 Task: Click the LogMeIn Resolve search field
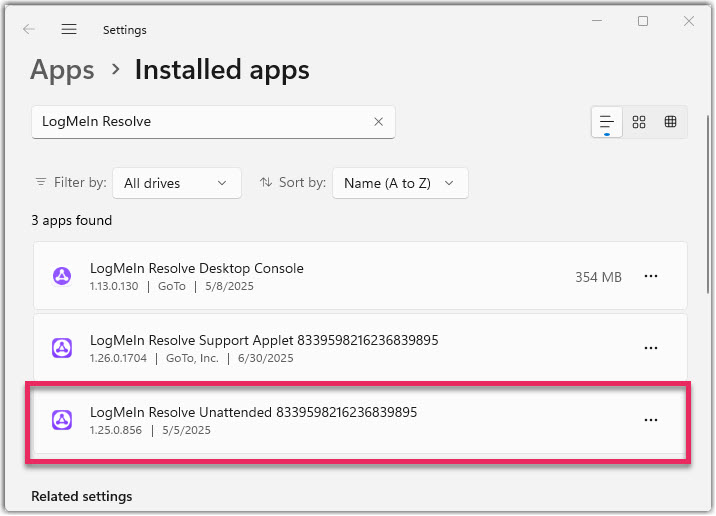213,122
